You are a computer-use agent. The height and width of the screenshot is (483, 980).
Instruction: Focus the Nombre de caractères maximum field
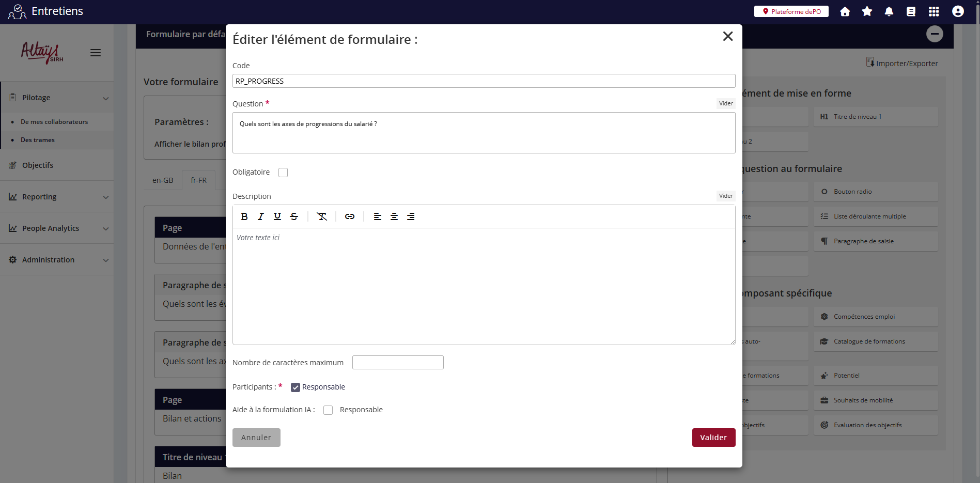click(398, 363)
